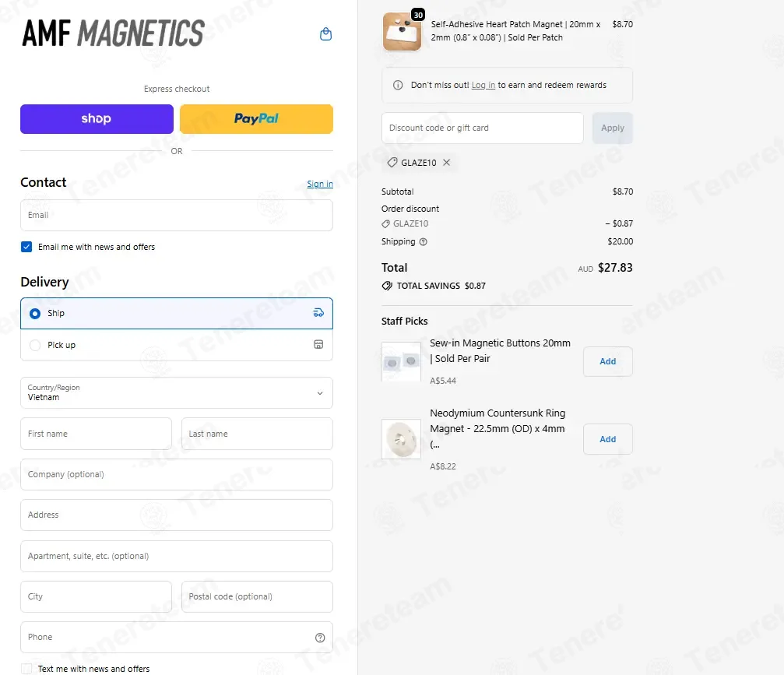Click the Staff Picks heading
This screenshot has width=784, height=675.
click(x=405, y=322)
